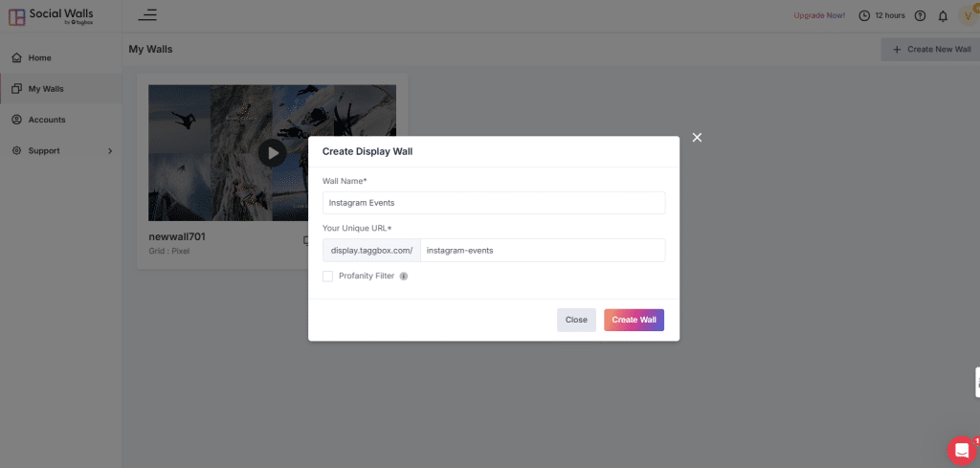Open the newwall701 wall title
Viewport: 980px width, 468px height.
177,236
